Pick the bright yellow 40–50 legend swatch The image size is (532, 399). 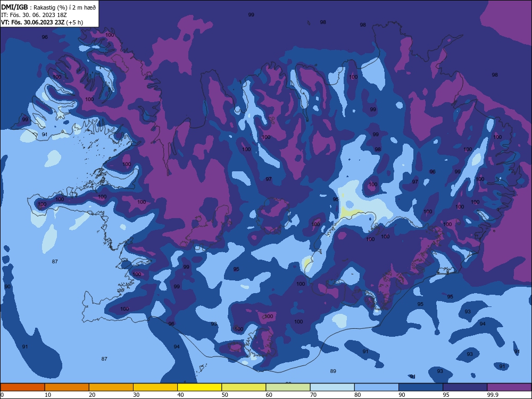point(199,387)
